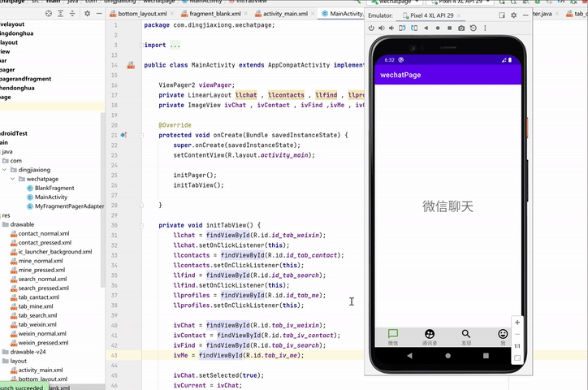Click the Project panel vertical scrollbar
Image resolution: width=588 pixels, height=390 pixels.
[102, 200]
